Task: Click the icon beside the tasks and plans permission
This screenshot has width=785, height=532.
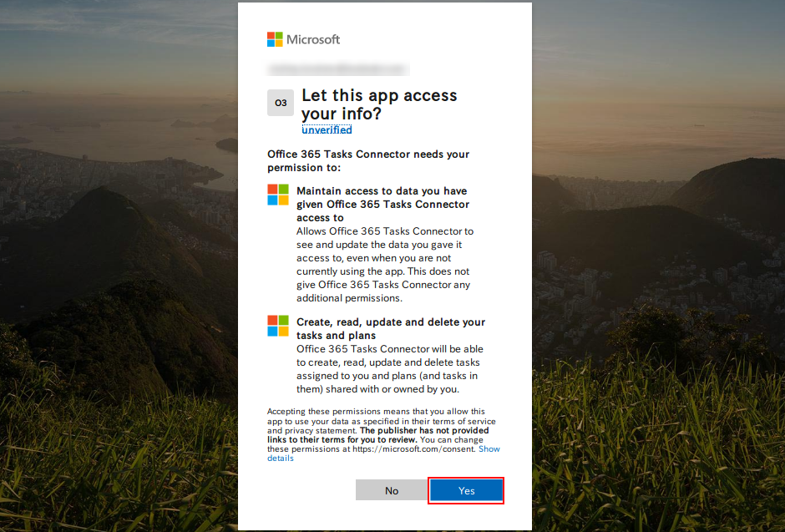Action: [278, 326]
